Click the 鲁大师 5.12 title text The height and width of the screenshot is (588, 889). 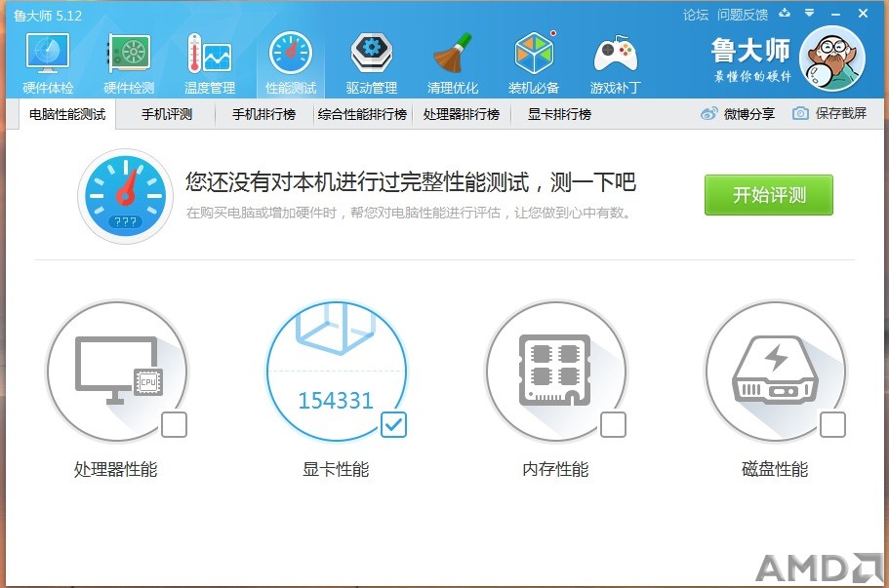point(48,16)
